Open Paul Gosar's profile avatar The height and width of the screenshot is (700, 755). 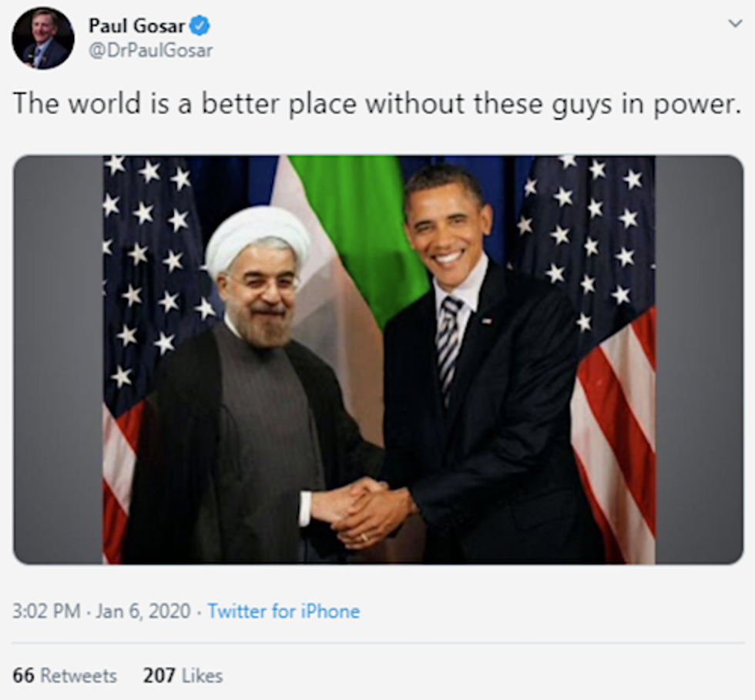(x=43, y=38)
